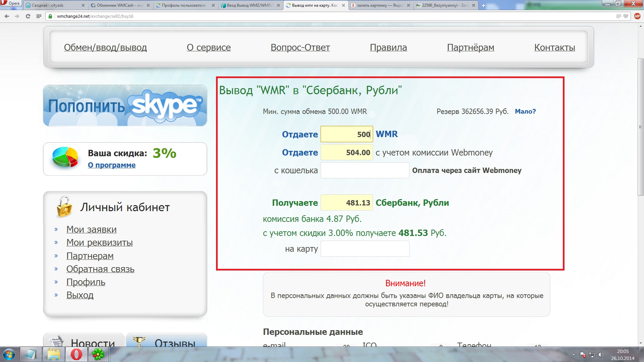Click the green padlock security icon
This screenshot has width=644, height=362.
[50, 16]
